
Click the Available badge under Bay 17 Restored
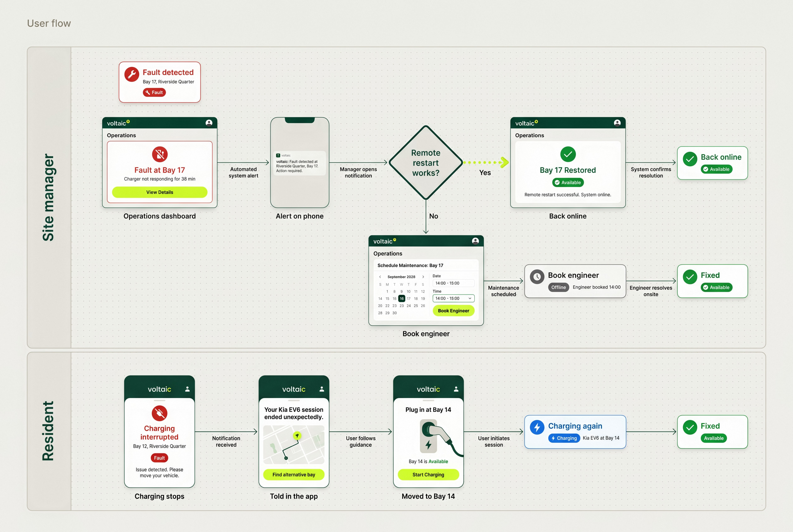(568, 183)
